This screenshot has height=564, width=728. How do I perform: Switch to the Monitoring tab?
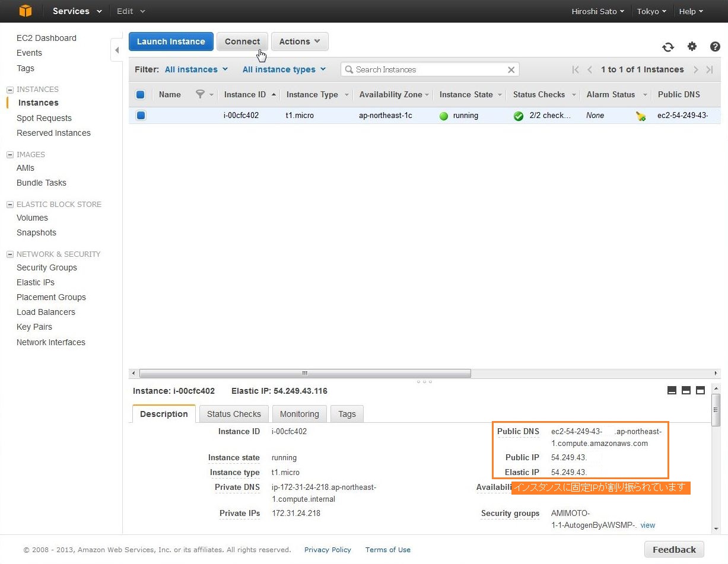coord(300,414)
